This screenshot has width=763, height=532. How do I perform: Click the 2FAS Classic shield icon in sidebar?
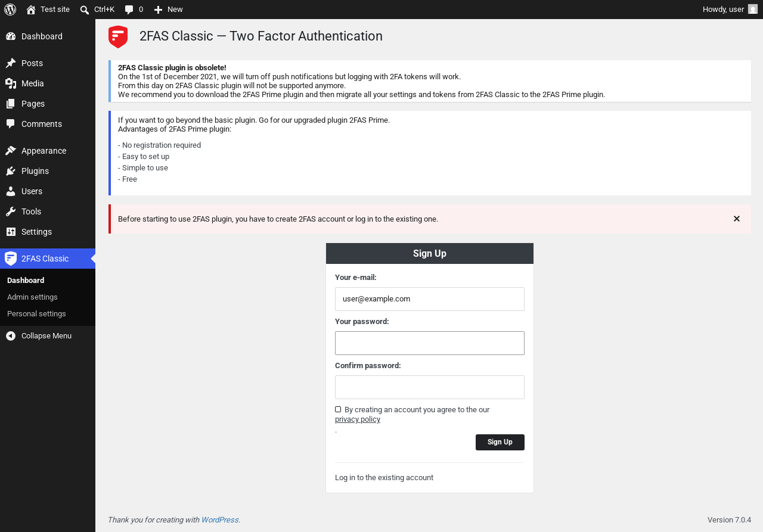coord(11,259)
